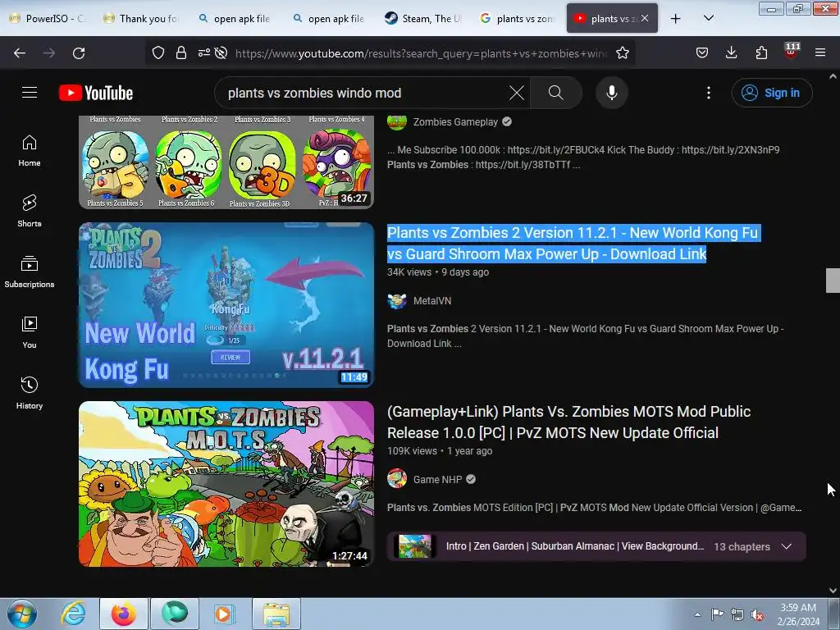Screen dimensions: 840x630
Task: Click the scrollbar down arrow
Action: pyautogui.click(x=833, y=591)
